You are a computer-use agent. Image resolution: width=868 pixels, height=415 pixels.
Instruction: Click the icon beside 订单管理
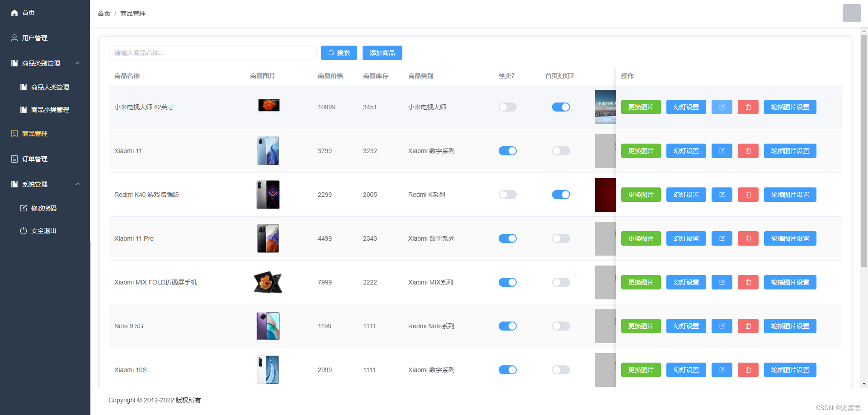click(14, 159)
